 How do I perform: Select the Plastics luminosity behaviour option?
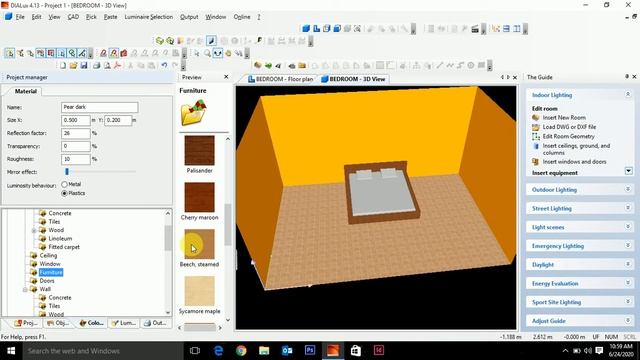pyautogui.click(x=64, y=193)
